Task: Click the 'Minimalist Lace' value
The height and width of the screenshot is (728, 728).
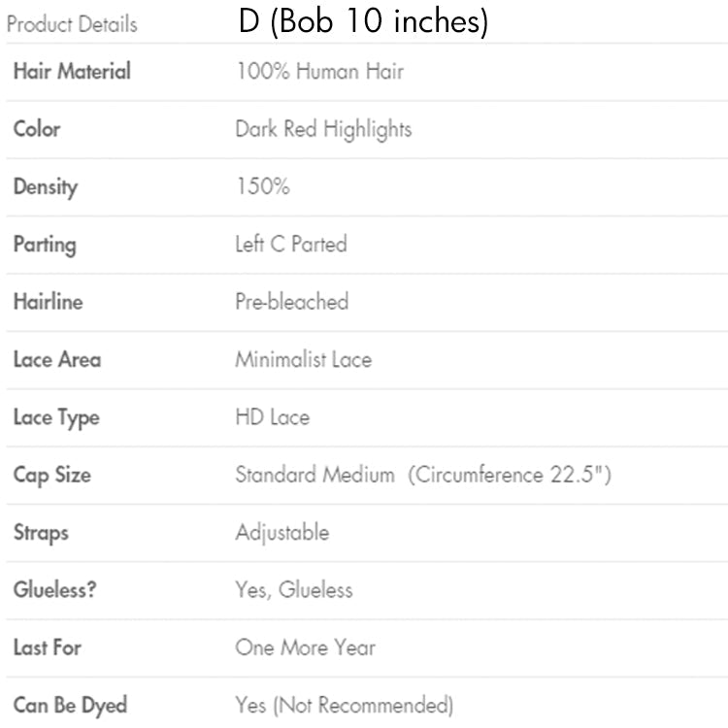Action: 303,359
